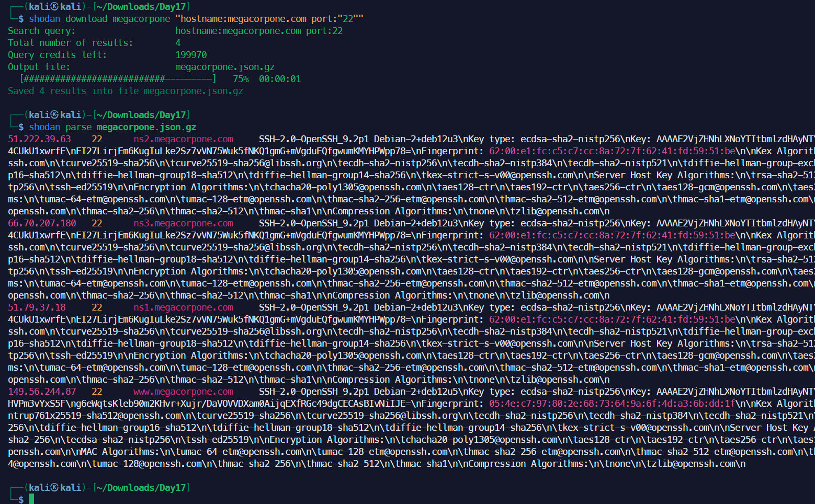Click the IP address 51.222.39.63
This screenshot has width=815, height=504.
(x=39, y=139)
